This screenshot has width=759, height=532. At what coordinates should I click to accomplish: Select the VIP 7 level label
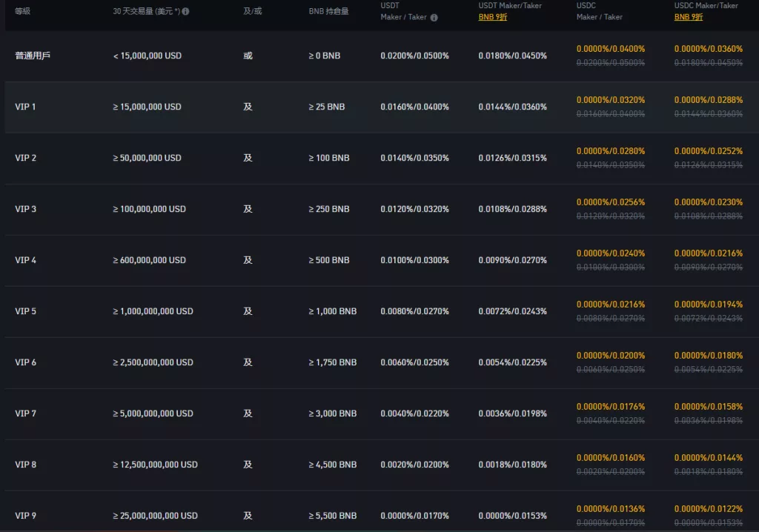click(x=26, y=413)
